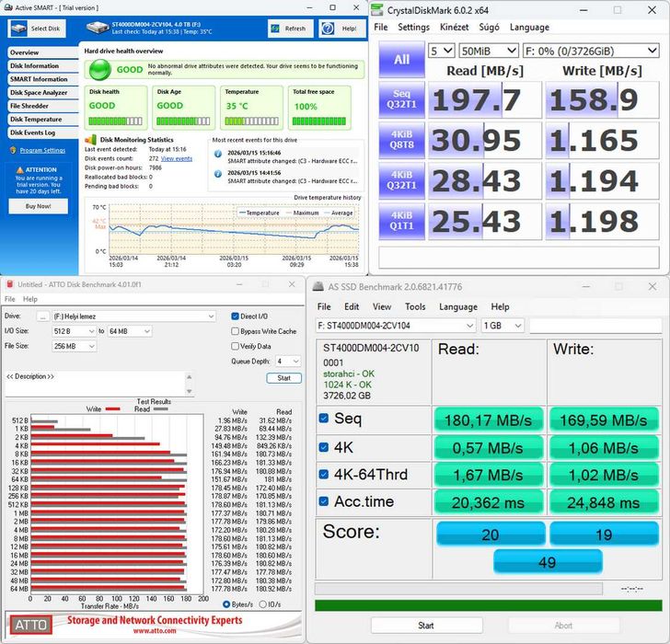The image size is (670, 644).
Task: Uncheck the 4K test in AS SSD
Action: pyautogui.click(x=323, y=447)
